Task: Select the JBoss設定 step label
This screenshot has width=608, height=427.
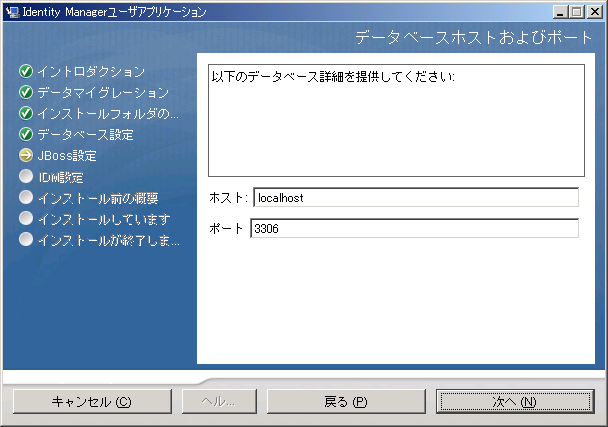Action: coord(67,156)
